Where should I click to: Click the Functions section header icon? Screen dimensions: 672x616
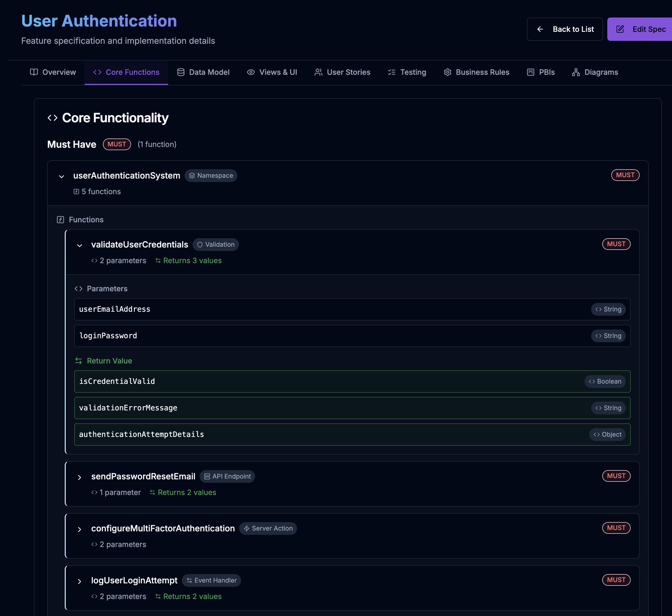coord(60,219)
